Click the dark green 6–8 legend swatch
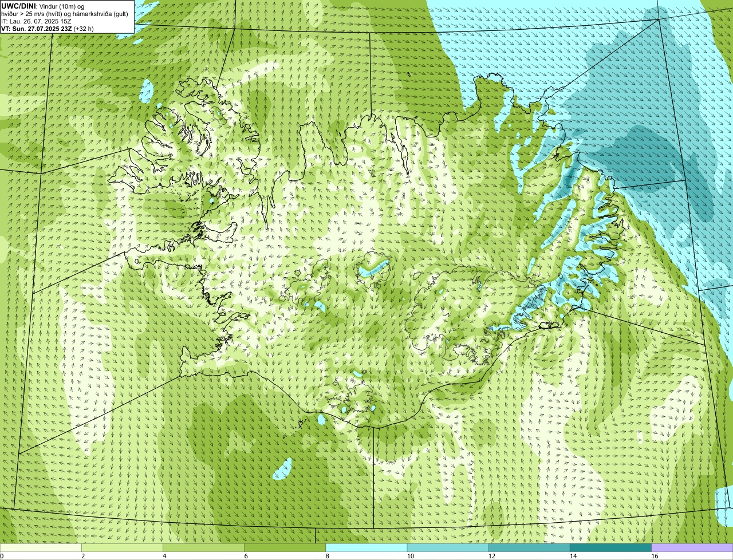 pos(285,548)
